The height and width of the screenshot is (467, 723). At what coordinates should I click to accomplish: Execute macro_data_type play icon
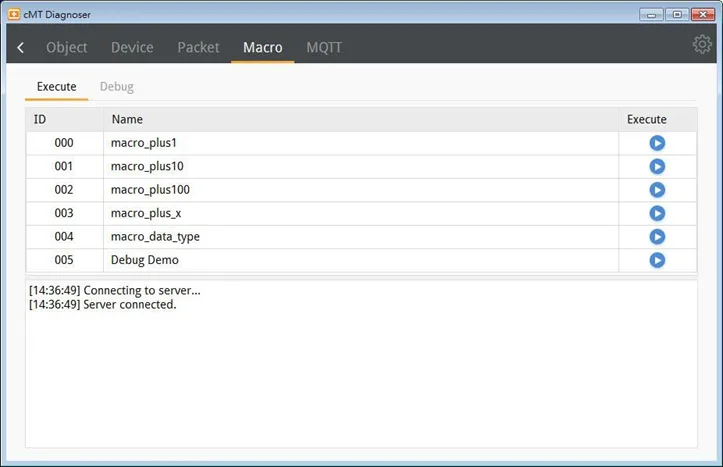point(657,237)
